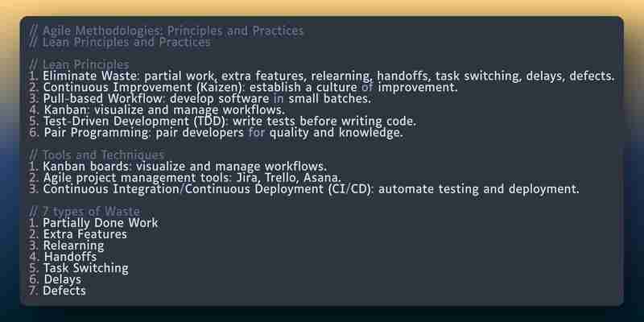Click the '// Lean Principles' heading

tap(79, 64)
